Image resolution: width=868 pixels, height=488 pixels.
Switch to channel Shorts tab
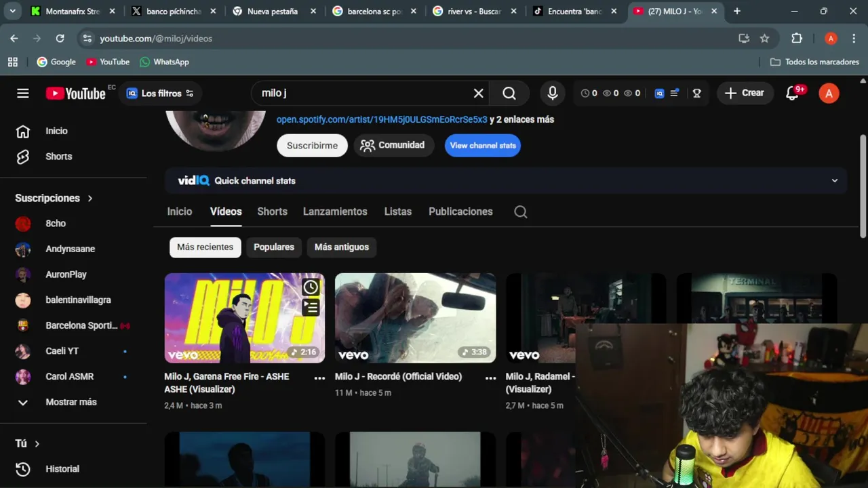click(x=272, y=211)
